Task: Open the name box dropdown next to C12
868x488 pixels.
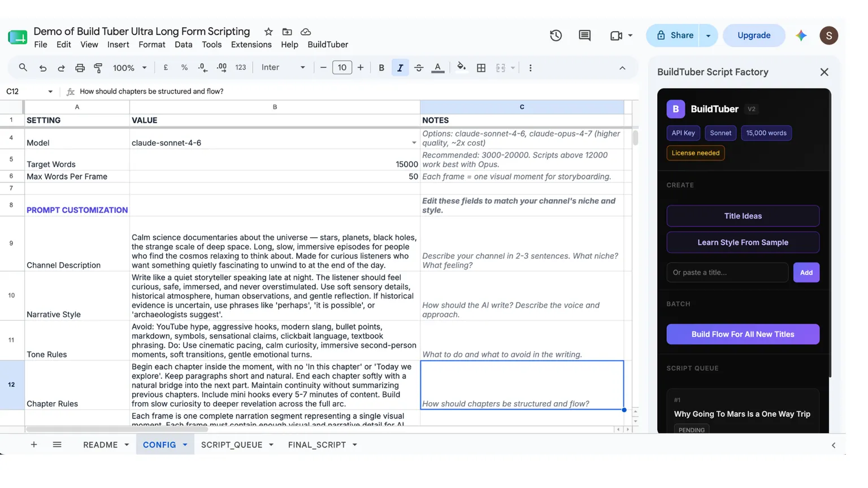Action: (50, 91)
